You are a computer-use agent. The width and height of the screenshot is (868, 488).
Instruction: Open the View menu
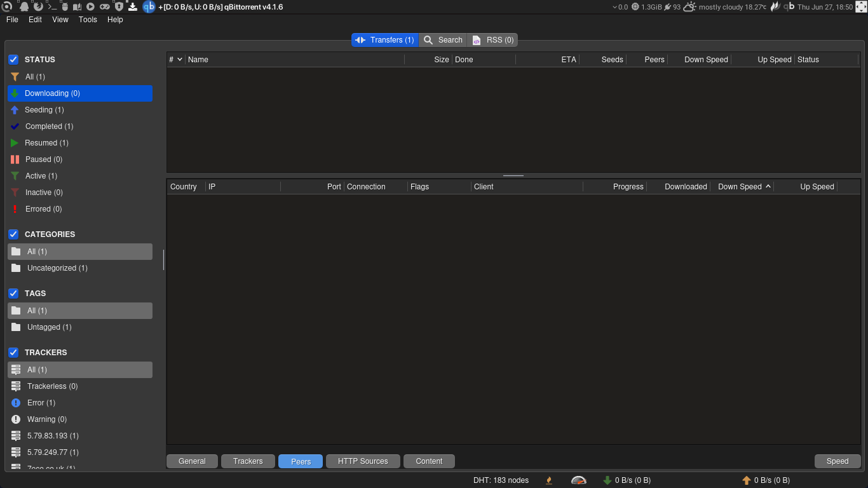(60, 20)
